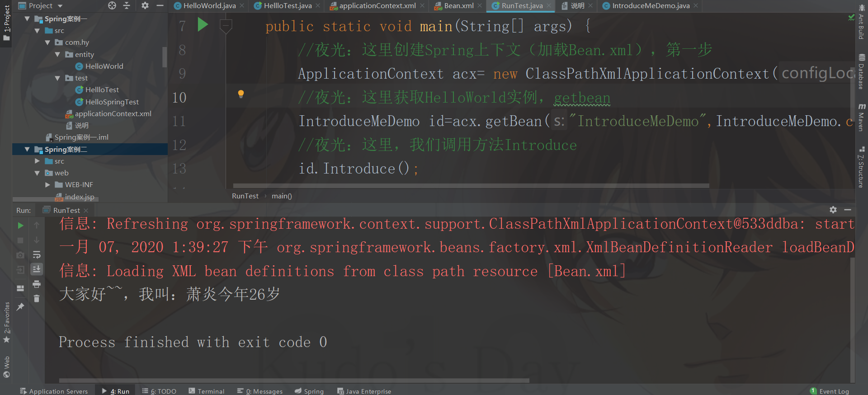Open Project panel settings gear
868x395 pixels.
145,5
